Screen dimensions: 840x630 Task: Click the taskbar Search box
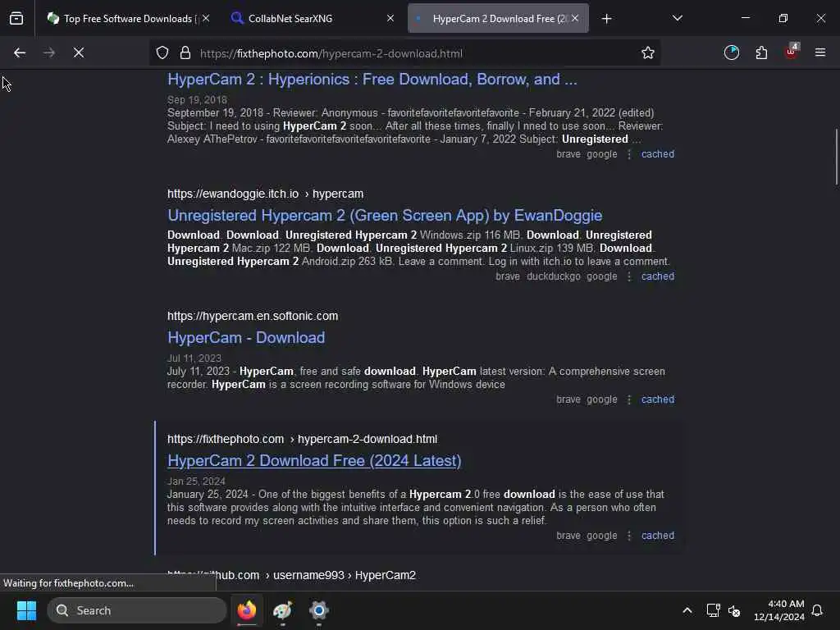pyautogui.click(x=137, y=610)
